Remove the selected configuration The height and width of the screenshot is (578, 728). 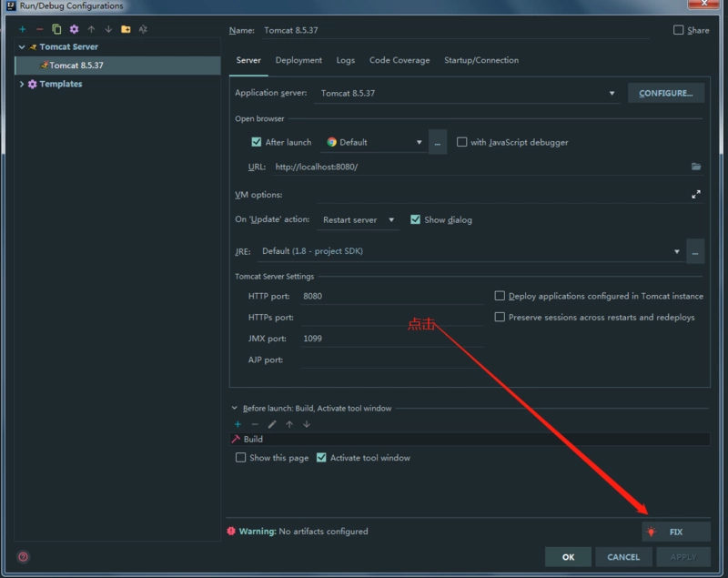[x=39, y=29]
